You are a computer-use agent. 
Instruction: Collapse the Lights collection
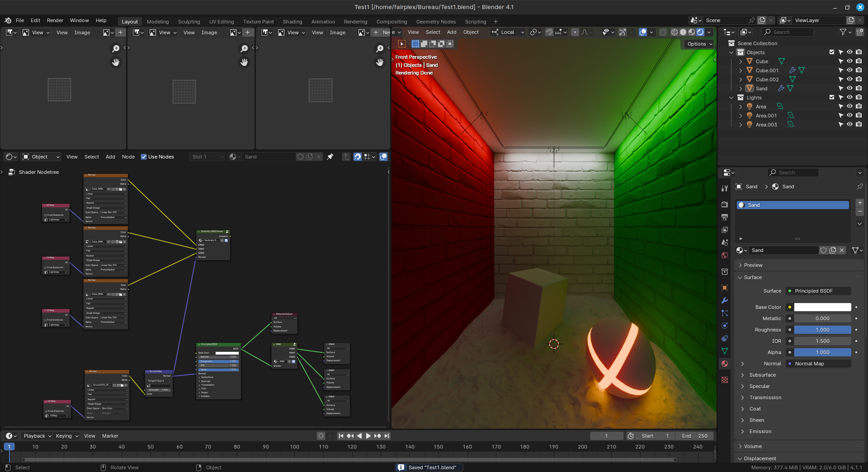(x=731, y=98)
